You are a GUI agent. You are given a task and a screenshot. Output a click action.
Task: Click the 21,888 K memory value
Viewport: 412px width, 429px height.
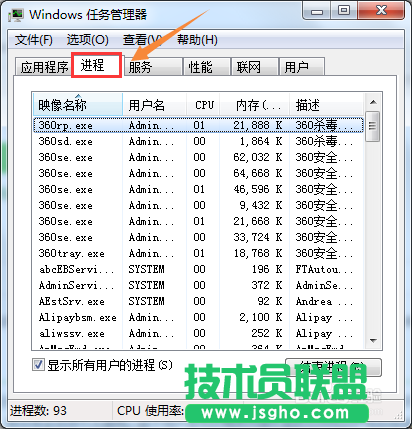click(258, 125)
